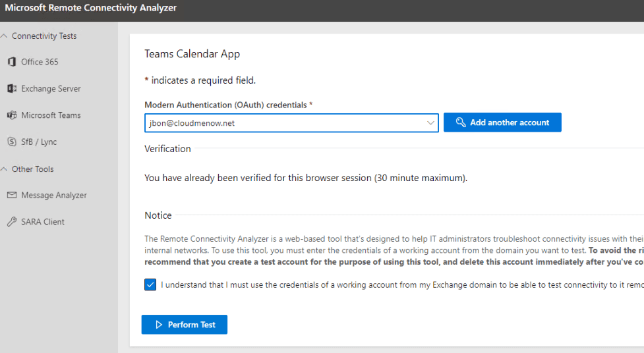Click the Microsoft Remote Connectivity Analyzer title
The height and width of the screenshot is (353, 644).
click(91, 9)
